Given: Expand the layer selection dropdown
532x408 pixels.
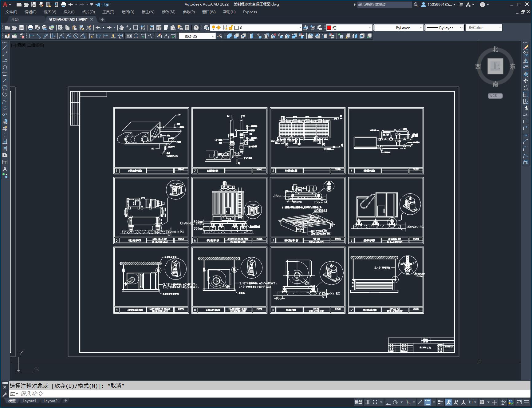Looking at the screenshot, I should 300,28.
